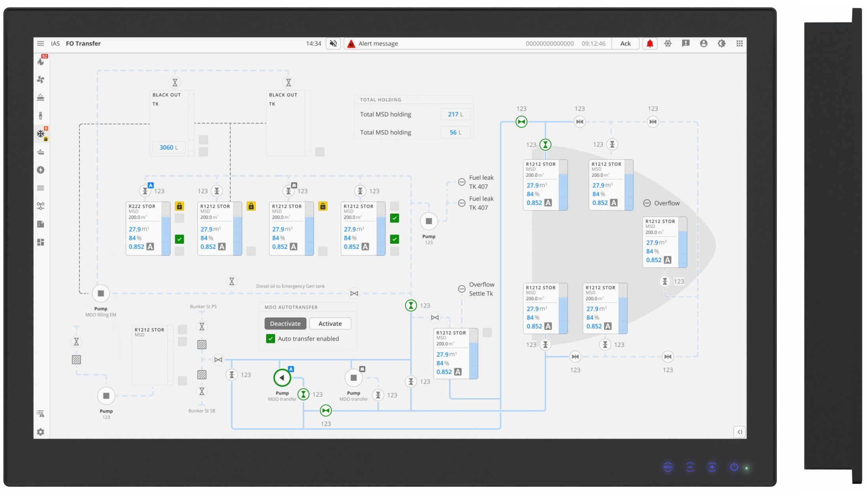
Task: Click the TOTAL HOLDING panel header
Action: click(x=381, y=100)
